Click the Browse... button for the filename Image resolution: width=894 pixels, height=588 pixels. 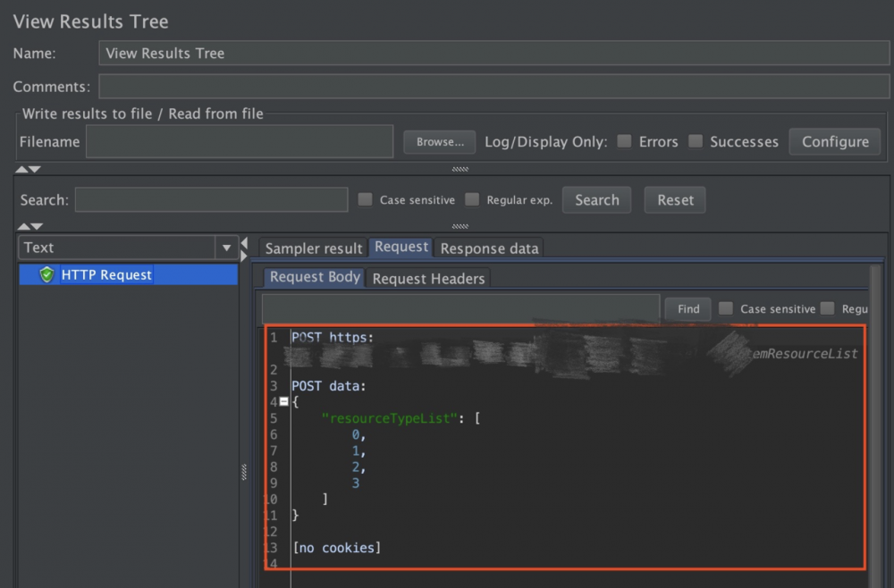tap(440, 141)
